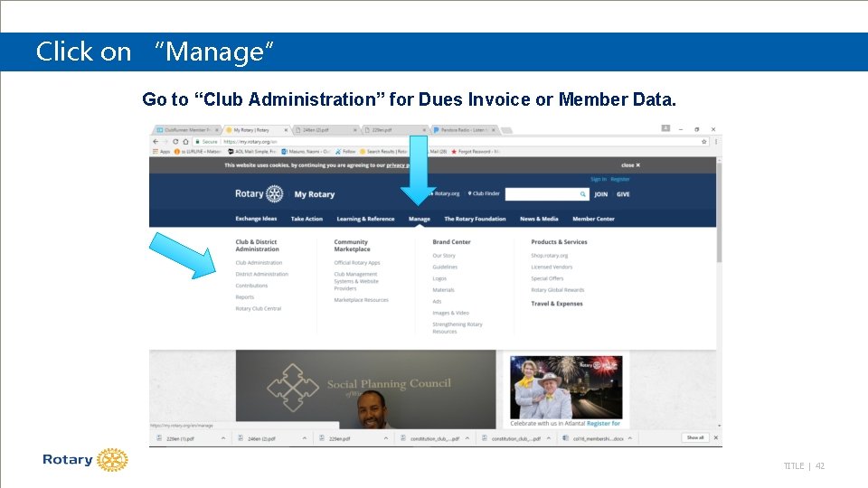Open Club Management Systems & Website Providers
Image resolution: width=868 pixels, height=488 pixels.
click(x=356, y=281)
